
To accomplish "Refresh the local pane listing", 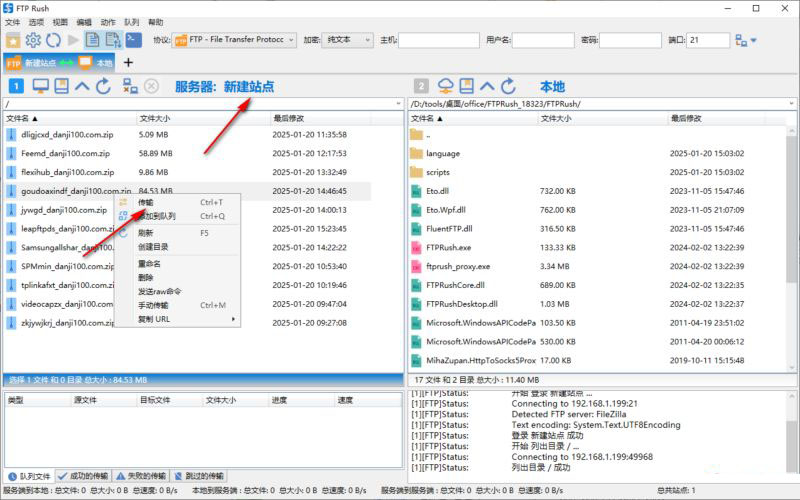I will [x=508, y=86].
